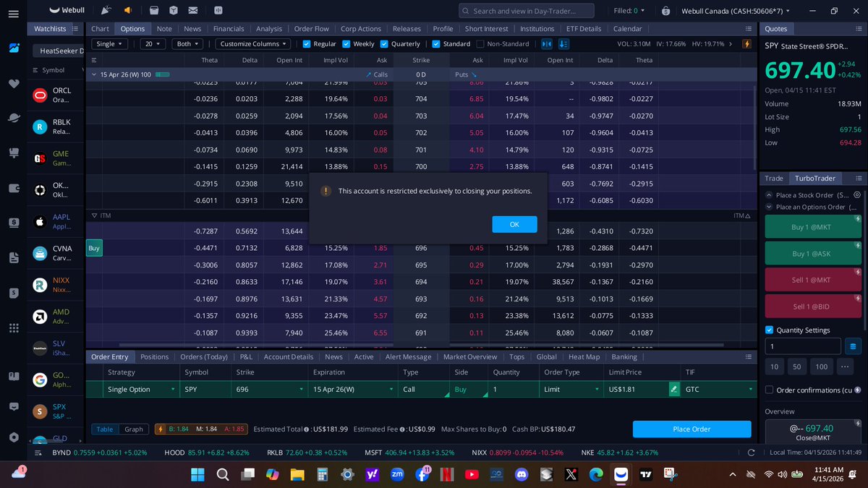Click the party popper promotions icon
Image resolution: width=868 pixels, height=488 pixels.
point(106,10)
